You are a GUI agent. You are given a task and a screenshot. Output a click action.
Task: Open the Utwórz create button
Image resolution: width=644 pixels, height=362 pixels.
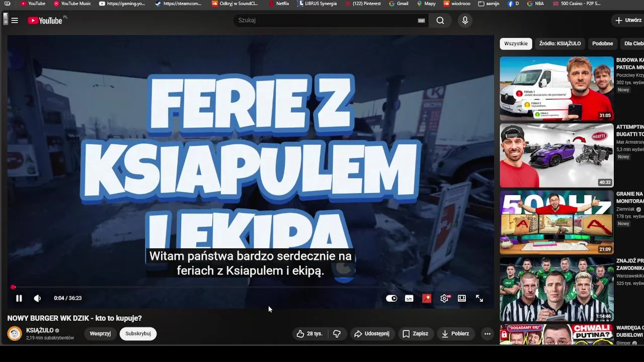(628, 20)
